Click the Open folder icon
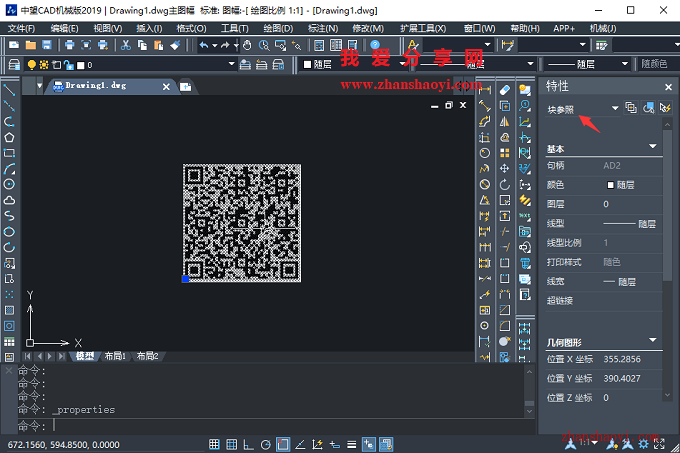 coord(30,45)
